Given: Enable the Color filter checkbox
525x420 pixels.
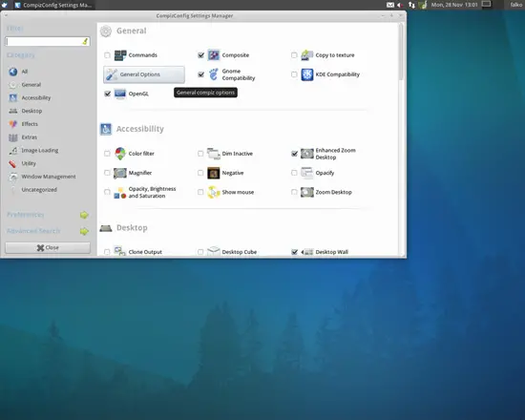Looking at the screenshot, I should click(107, 154).
